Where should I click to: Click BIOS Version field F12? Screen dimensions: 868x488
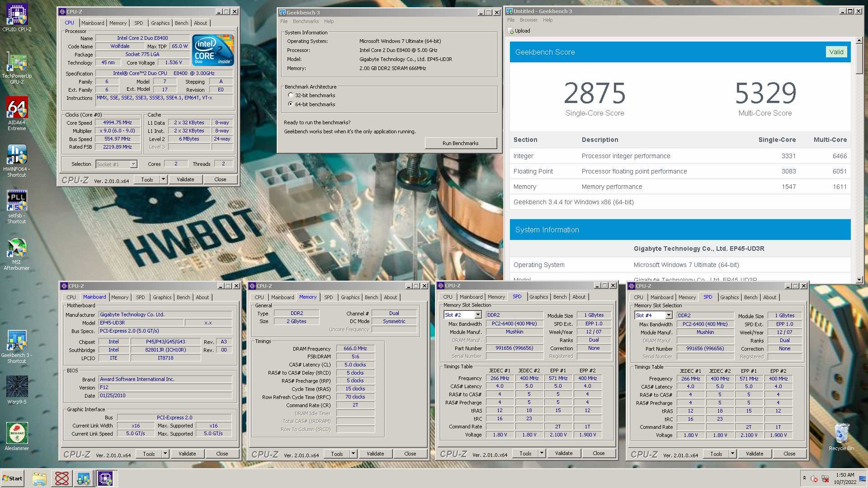[x=165, y=387]
